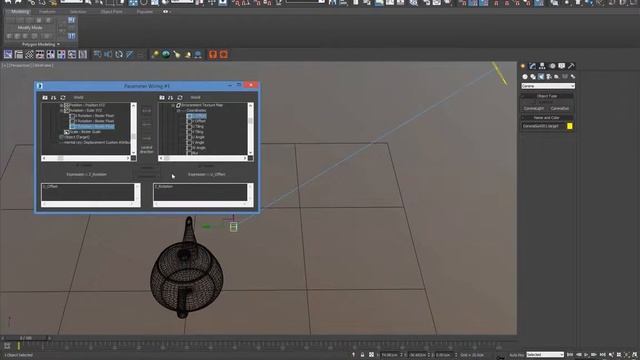Switch to the Modeling ribbon tab
Screen dimensions: 640x360
tap(20, 12)
